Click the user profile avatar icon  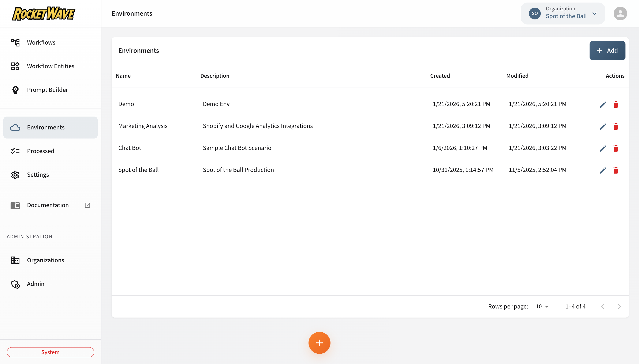(620, 14)
